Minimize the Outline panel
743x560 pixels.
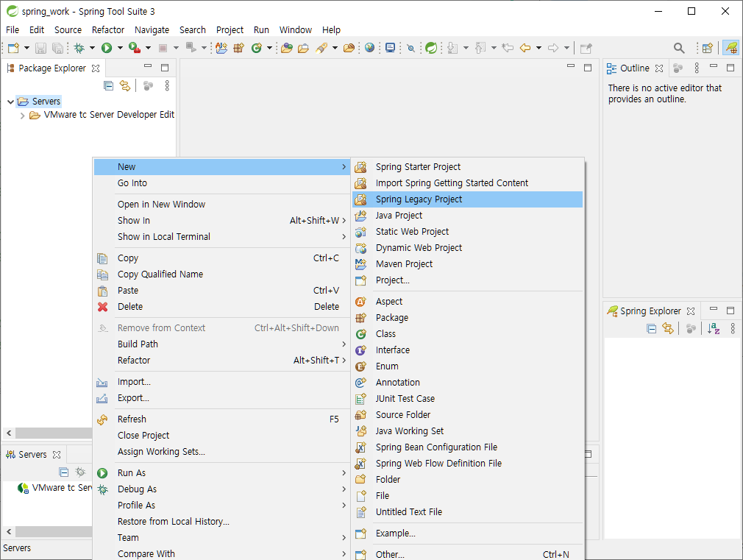pyautogui.click(x=714, y=68)
